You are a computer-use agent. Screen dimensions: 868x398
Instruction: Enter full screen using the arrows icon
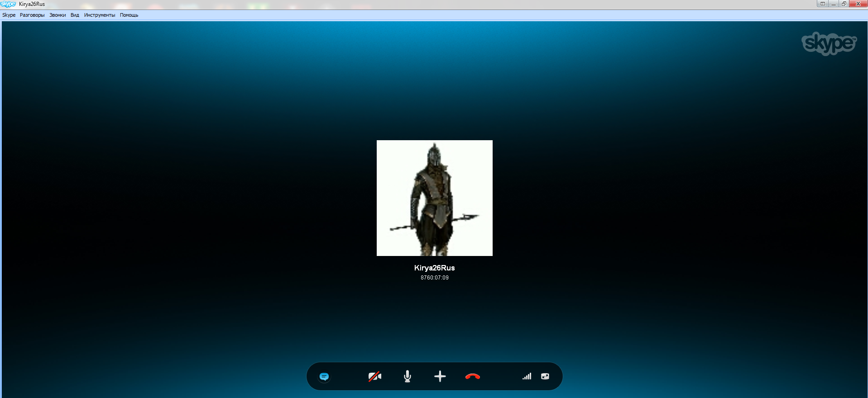click(545, 376)
